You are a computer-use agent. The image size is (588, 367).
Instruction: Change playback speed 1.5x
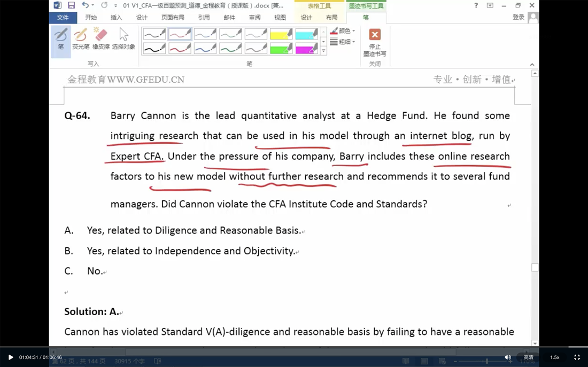coord(555,357)
